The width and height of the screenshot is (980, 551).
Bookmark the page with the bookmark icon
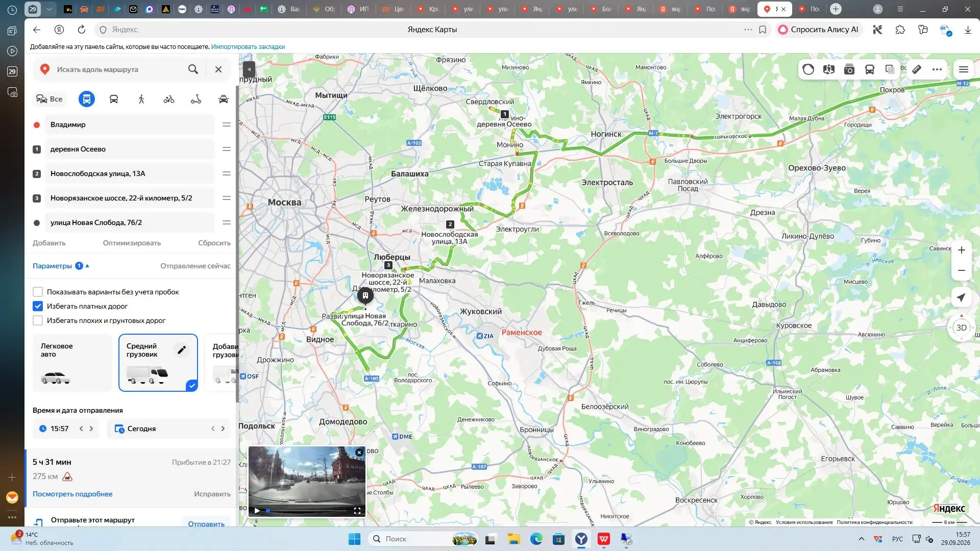coord(763,30)
